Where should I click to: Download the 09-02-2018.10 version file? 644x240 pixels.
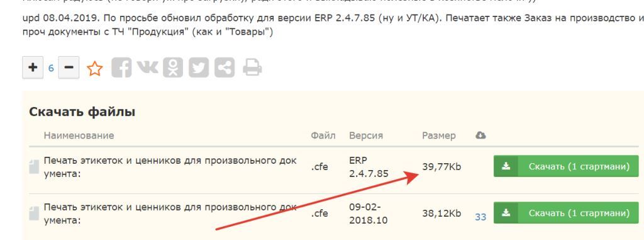[566, 214]
